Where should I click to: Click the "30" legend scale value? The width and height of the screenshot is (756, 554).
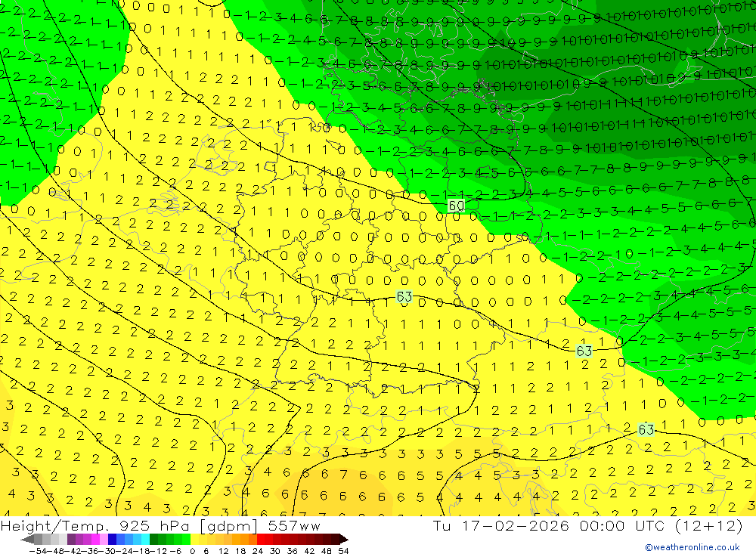(275, 551)
